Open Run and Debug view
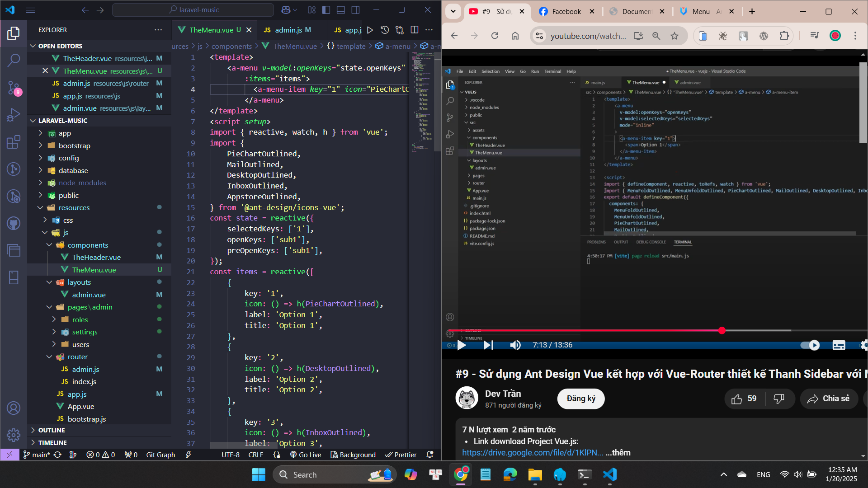This screenshot has height=488, width=868. point(14,115)
